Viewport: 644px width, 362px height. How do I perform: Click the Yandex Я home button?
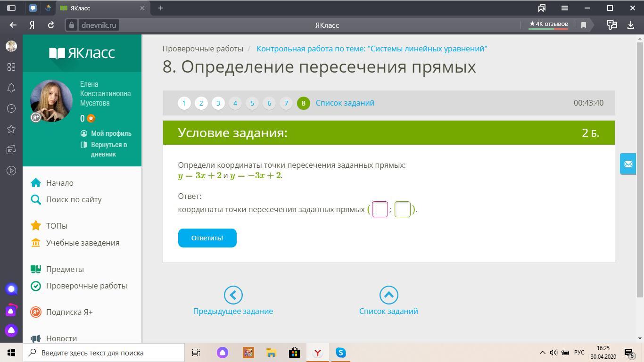32,25
